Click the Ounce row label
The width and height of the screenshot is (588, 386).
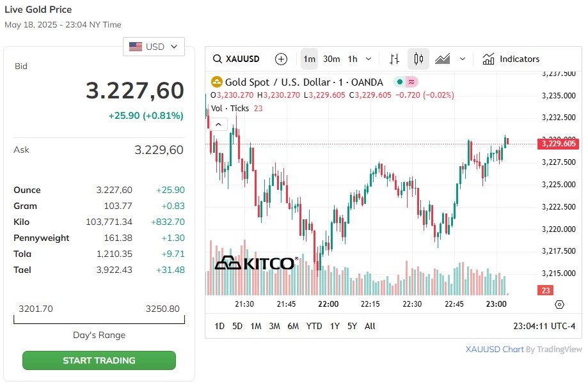click(x=27, y=190)
